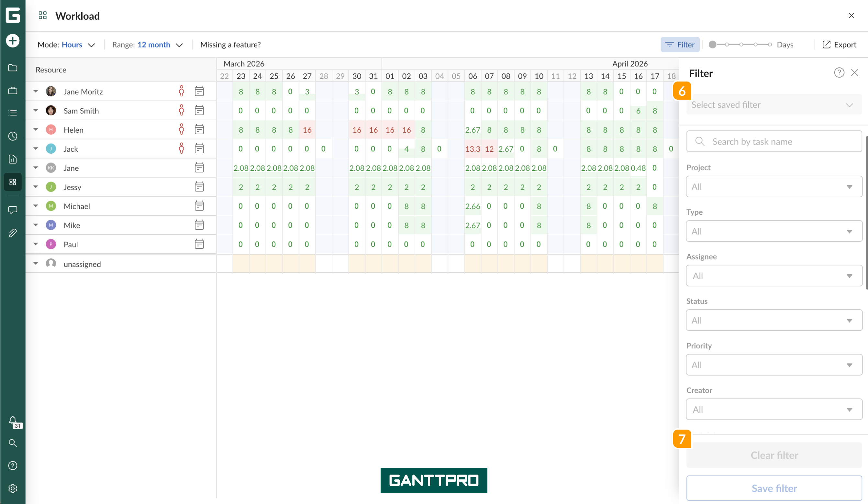Screen dimensions: 868x504
Task: Click the create new plus button
Action: [x=13, y=41]
